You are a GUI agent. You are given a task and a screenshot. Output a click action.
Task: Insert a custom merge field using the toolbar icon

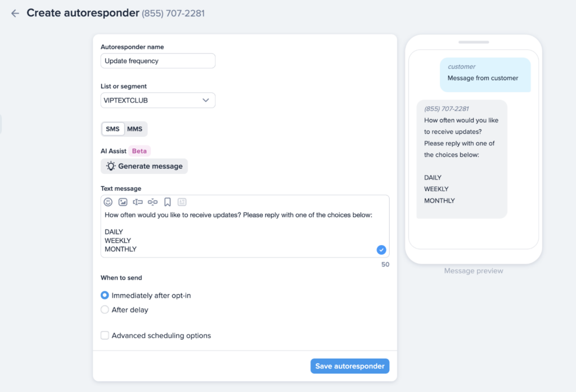(138, 202)
